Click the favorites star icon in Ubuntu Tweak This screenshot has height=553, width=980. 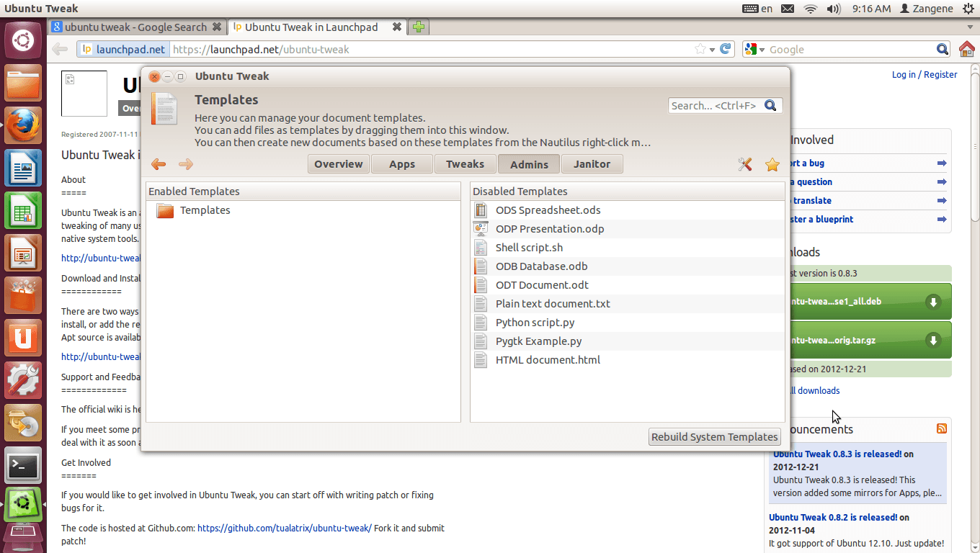tap(772, 164)
